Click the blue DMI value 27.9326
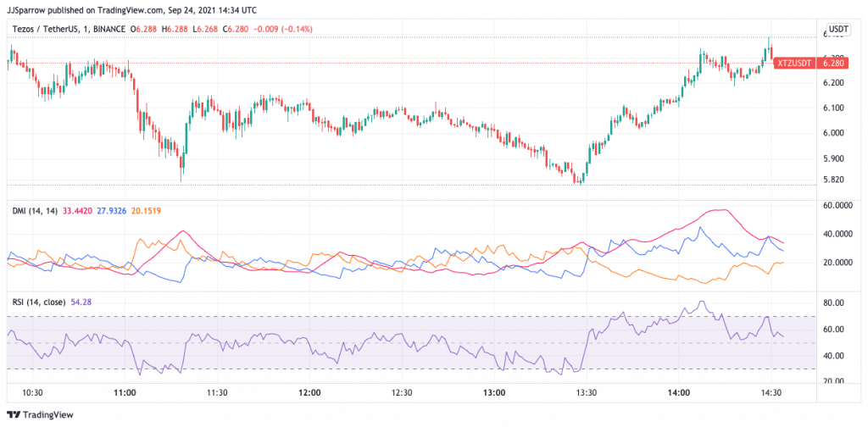This screenshot has width=868, height=427. [x=111, y=211]
